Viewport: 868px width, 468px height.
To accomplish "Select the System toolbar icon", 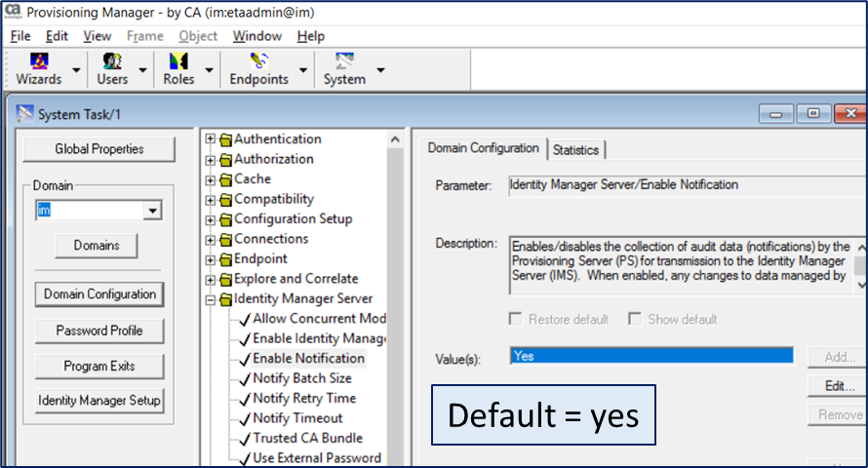I will (x=344, y=62).
